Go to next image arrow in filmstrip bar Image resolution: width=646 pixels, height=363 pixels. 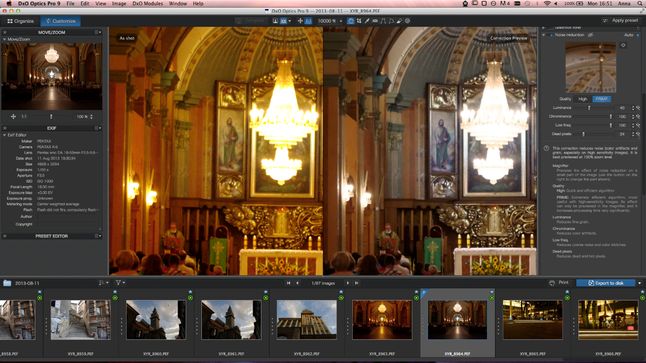(347, 283)
